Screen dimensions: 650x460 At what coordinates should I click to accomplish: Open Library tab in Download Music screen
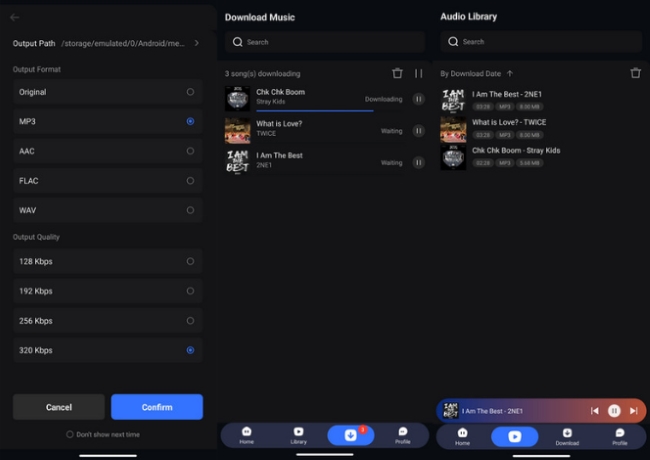(x=298, y=435)
